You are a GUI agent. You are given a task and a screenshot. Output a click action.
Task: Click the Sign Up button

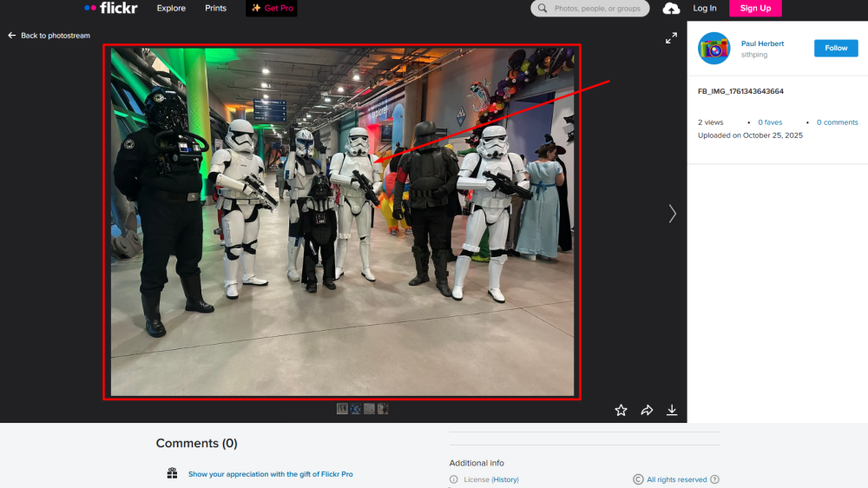[755, 9]
